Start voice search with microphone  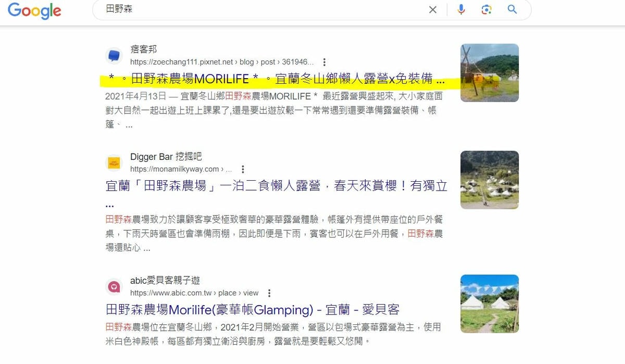pyautogui.click(x=461, y=9)
